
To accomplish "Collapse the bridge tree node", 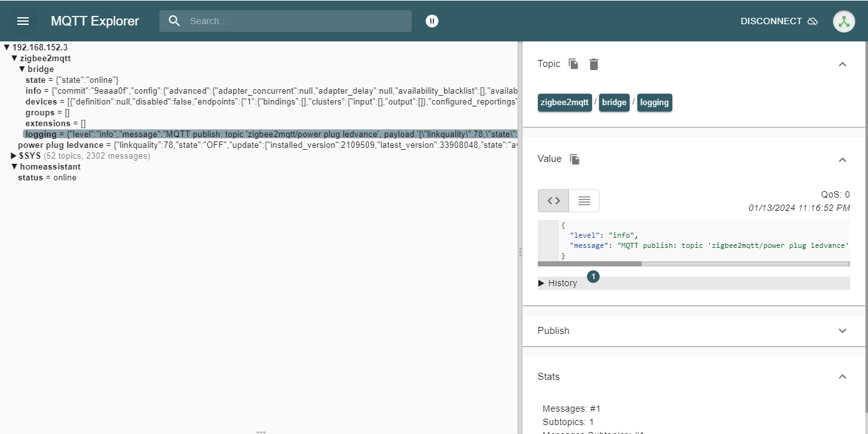I will point(22,69).
